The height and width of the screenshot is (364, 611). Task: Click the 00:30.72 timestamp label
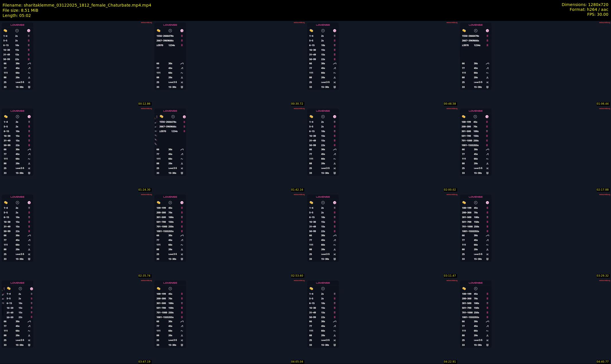[297, 104]
